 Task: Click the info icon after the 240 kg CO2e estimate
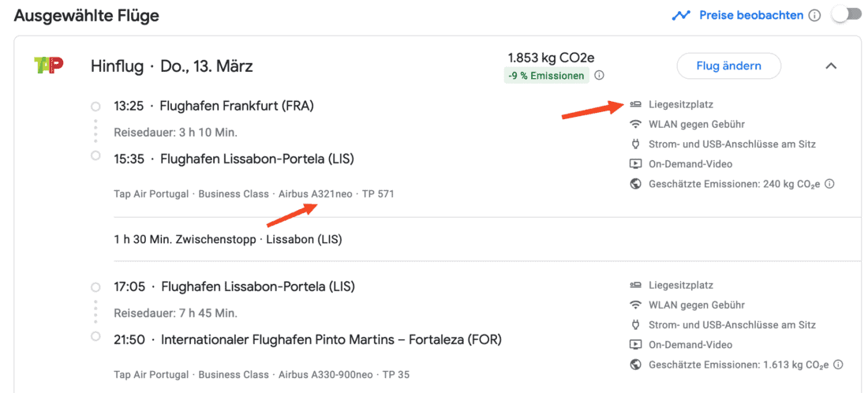829,184
